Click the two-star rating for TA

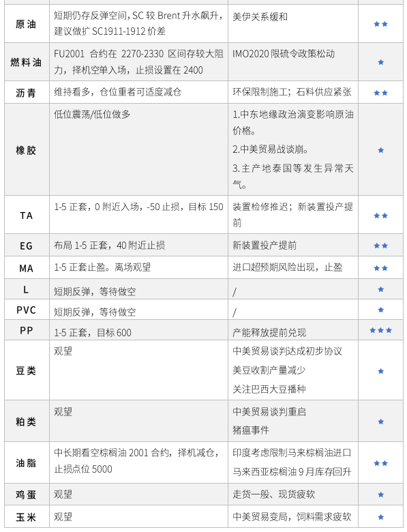(x=380, y=216)
